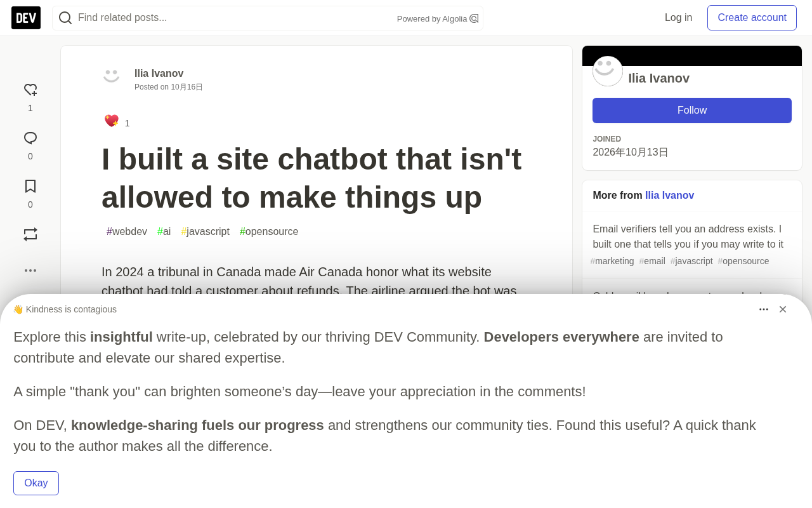Click the join date 2026年10月13日

[631, 152]
